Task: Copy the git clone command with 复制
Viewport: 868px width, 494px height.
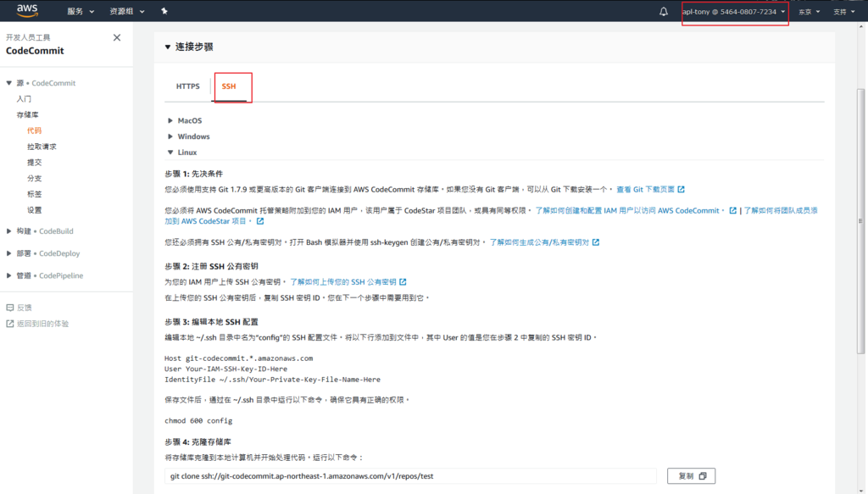Action: (x=691, y=476)
